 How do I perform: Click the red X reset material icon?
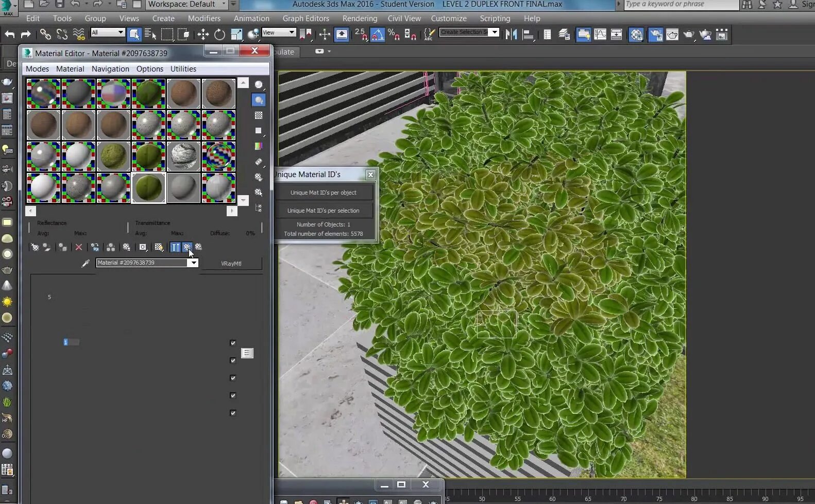(79, 247)
